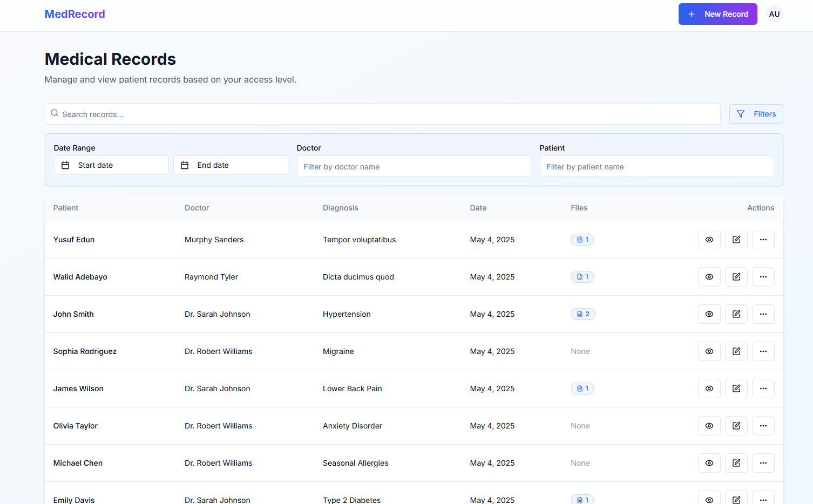Select patient name Michael Chen
Screen dimensions: 813x504
pyautogui.click(x=78, y=463)
